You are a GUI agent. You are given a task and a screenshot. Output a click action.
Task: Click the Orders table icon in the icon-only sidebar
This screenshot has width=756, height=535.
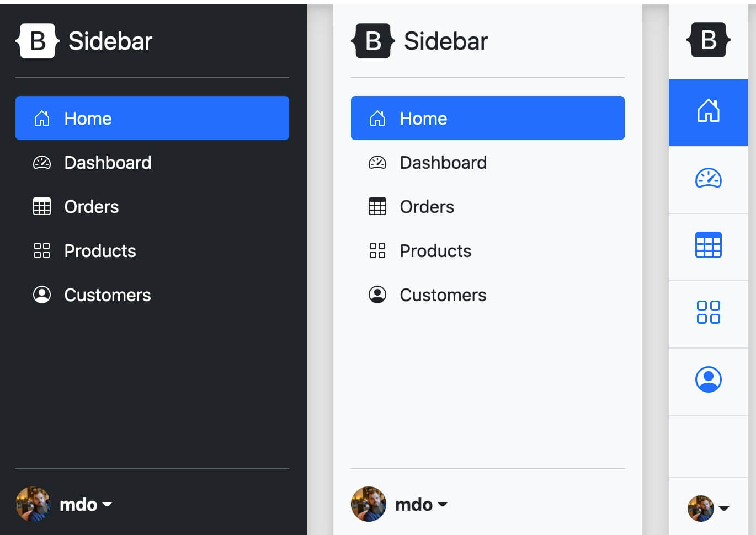click(709, 245)
